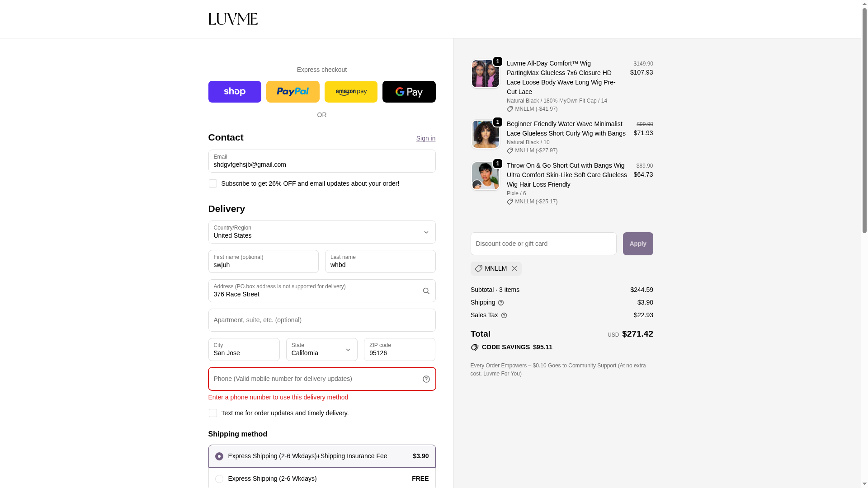Apply the discount code
The width and height of the screenshot is (868, 488).
638,244
